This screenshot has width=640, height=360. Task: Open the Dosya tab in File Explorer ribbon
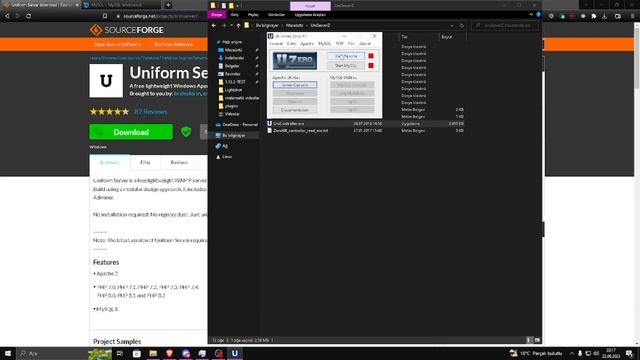click(217, 15)
